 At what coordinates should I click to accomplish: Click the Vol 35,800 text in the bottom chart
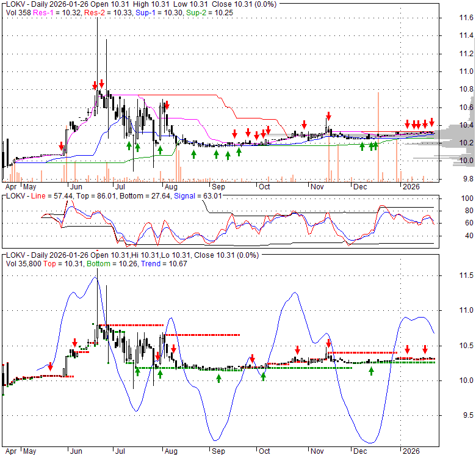click(24, 263)
